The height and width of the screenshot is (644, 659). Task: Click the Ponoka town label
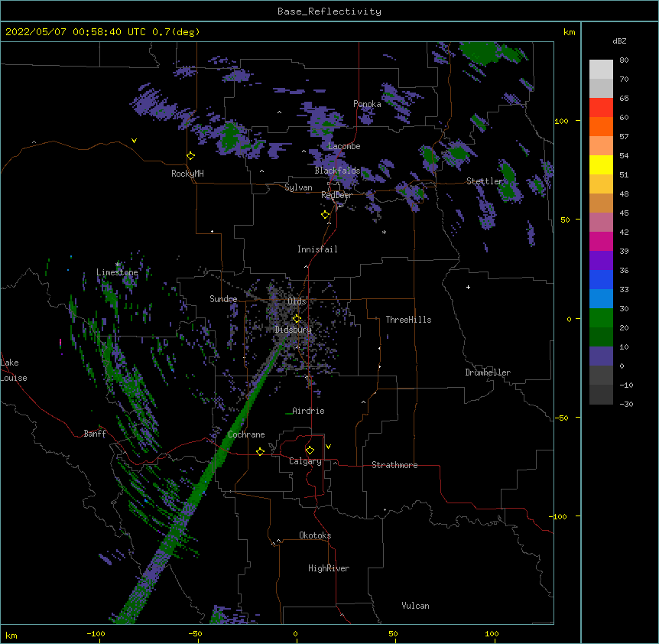(x=367, y=104)
